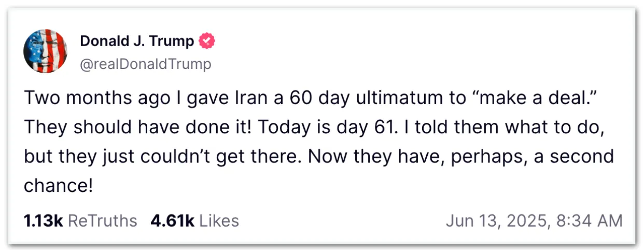Click the "4.61k" likes count number

[173, 221]
